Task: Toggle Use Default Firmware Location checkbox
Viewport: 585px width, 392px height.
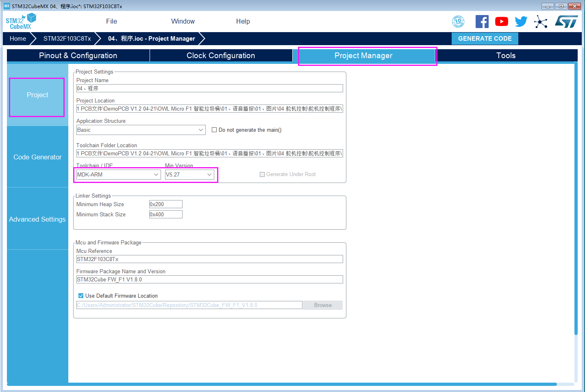Action: (x=81, y=296)
